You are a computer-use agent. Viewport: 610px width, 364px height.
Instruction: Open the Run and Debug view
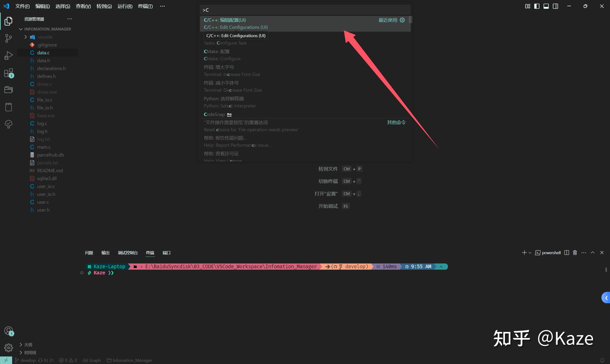[8, 56]
